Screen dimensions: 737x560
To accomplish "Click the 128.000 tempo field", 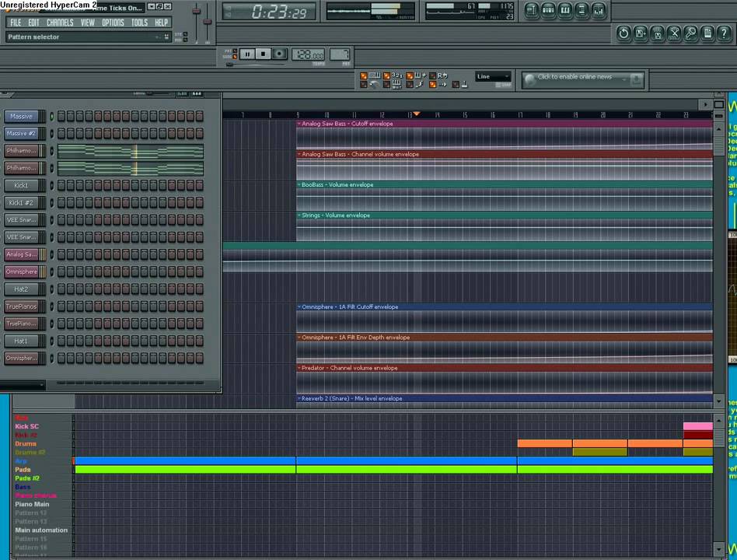I will (x=309, y=55).
